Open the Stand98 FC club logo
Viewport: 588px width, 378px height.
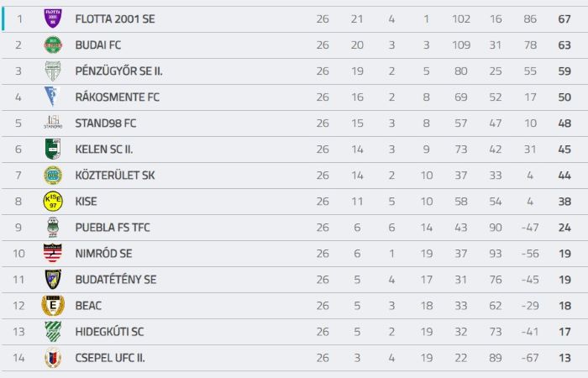click(53, 123)
